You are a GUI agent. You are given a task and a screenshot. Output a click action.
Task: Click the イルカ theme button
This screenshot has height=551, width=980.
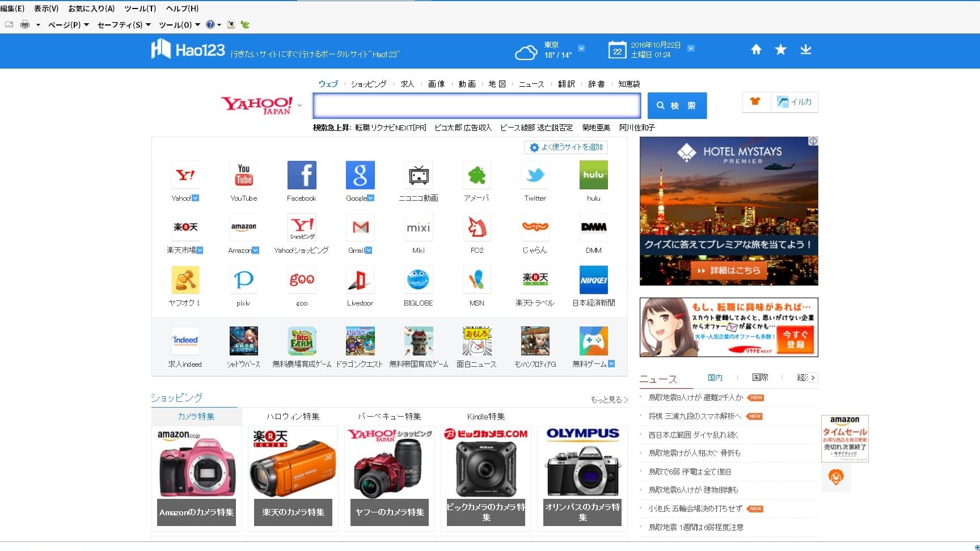coord(795,102)
